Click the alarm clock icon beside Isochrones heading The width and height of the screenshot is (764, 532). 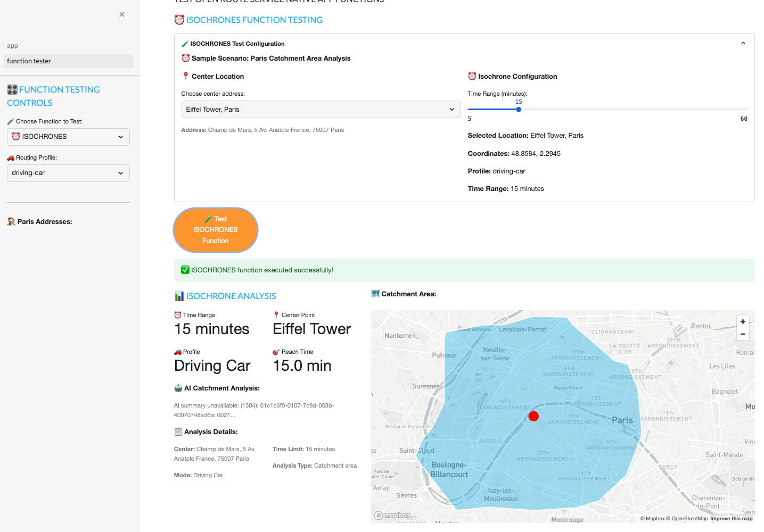click(x=179, y=20)
